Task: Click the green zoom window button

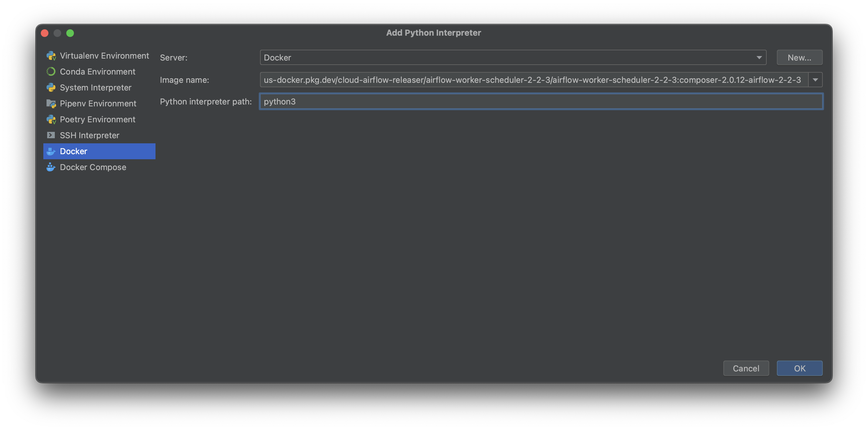Action: tap(70, 33)
